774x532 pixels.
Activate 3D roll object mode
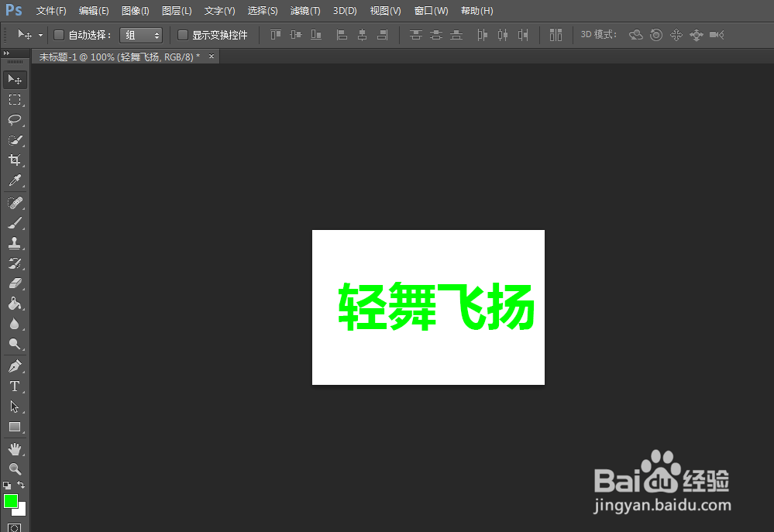pyautogui.click(x=656, y=35)
